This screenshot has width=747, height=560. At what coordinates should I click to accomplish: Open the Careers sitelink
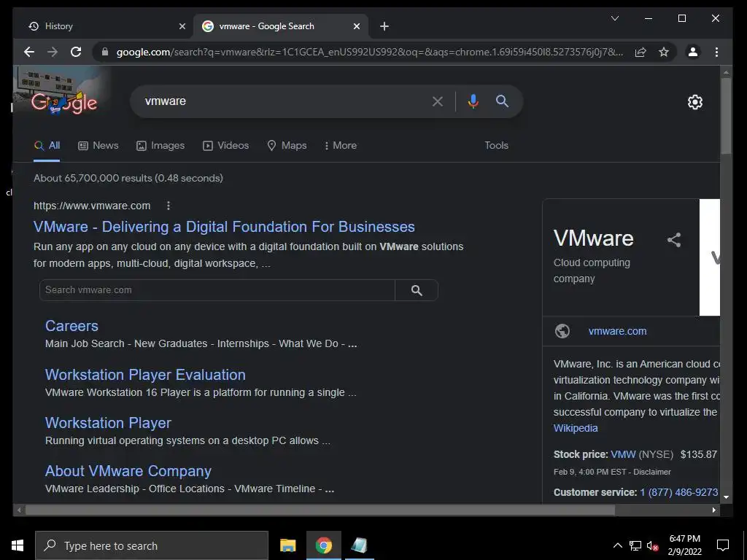point(72,326)
